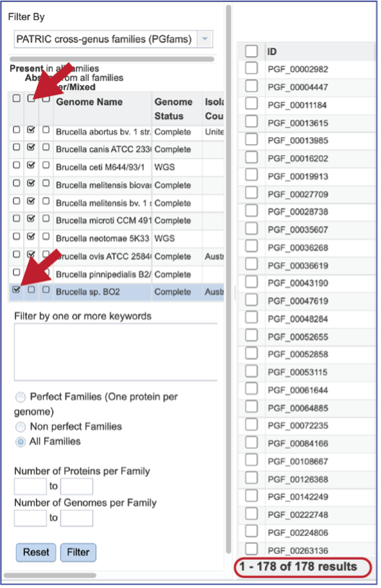
Task: Choose the Non perfect Families option
Action: tap(21, 426)
